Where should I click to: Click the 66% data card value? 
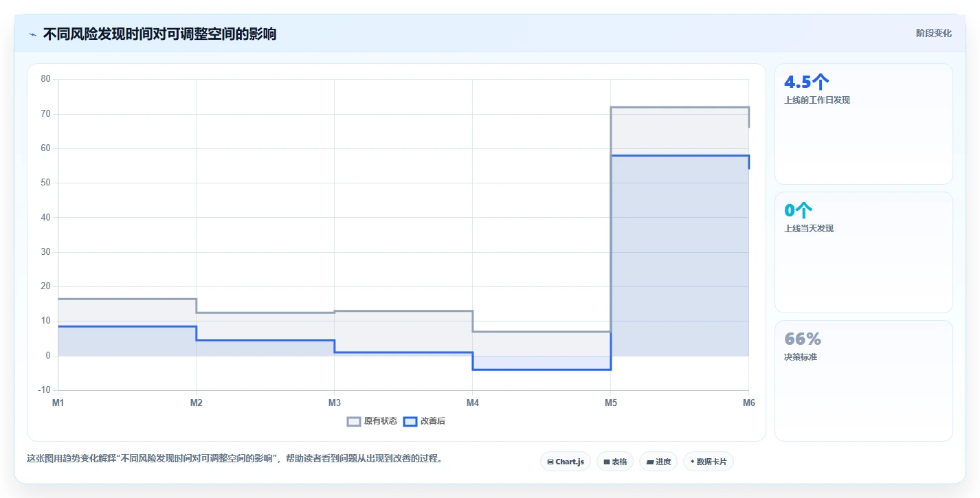pyautogui.click(x=803, y=339)
